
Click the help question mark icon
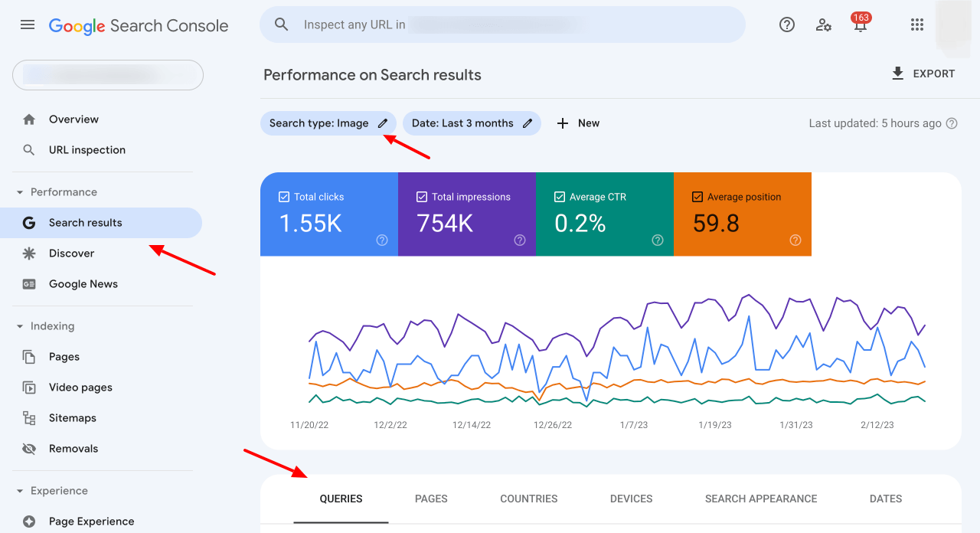click(x=787, y=25)
